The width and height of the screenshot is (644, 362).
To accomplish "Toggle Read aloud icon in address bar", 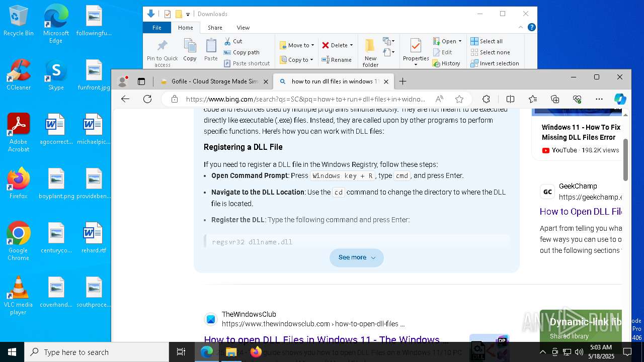I will click(x=439, y=99).
